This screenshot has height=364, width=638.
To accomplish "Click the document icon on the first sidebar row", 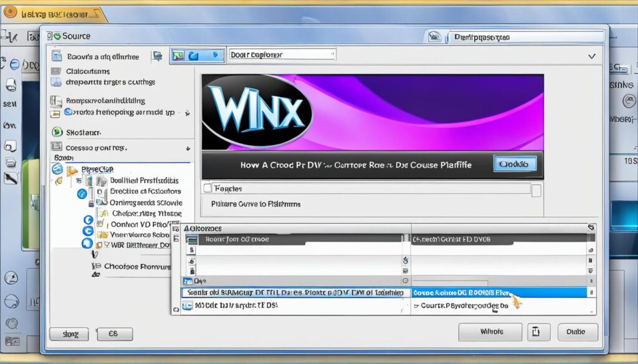I will pyautogui.click(x=57, y=55).
